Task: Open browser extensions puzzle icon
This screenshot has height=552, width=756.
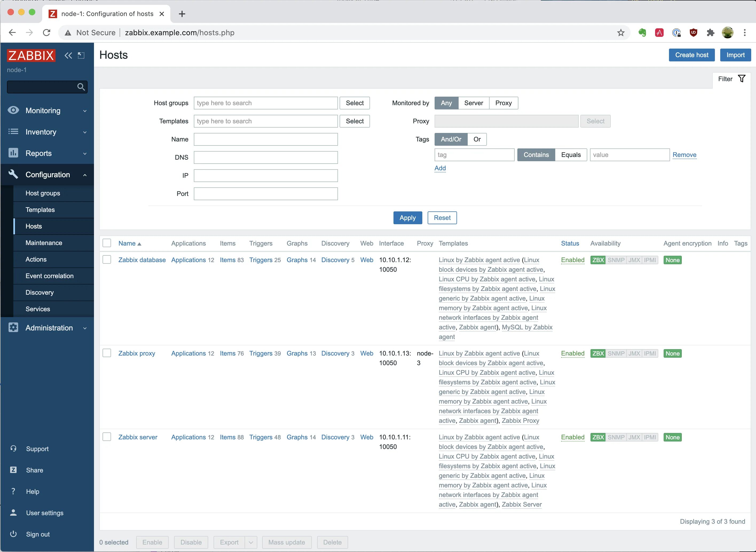Action: 710,33
